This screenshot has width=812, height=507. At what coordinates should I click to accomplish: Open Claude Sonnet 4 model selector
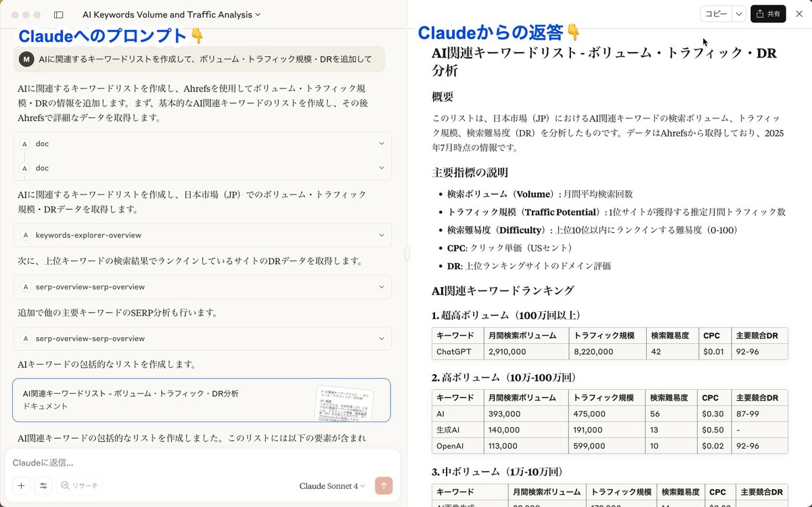click(x=332, y=486)
